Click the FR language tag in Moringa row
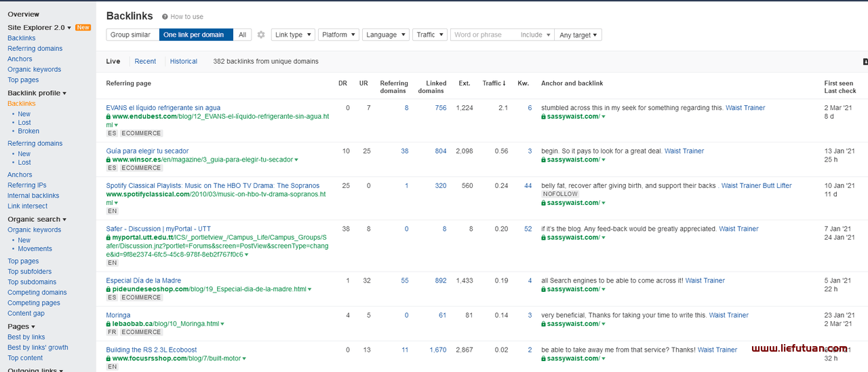Screen dimensions: 868x372 (112, 332)
